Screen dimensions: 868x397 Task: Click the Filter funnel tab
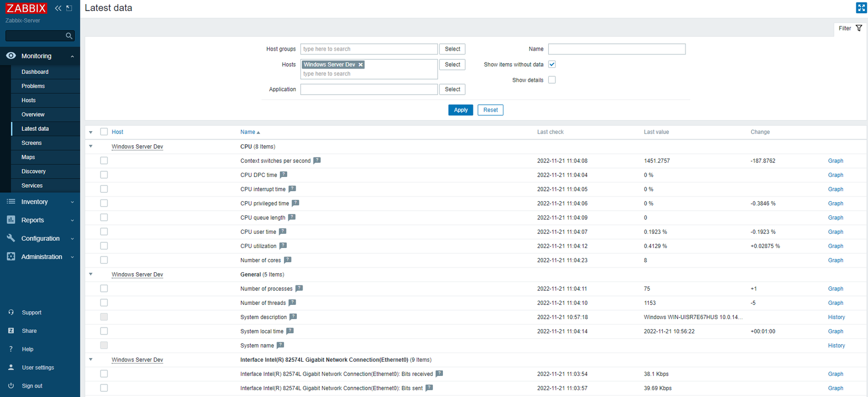[x=850, y=28]
